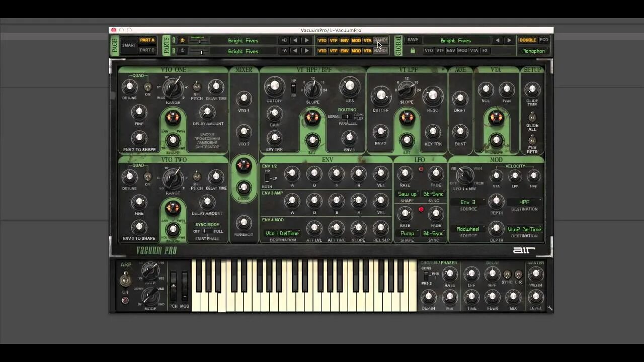Viewport: 644px width, 362px height.
Task: Open MOD HPF destination dropdown
Action: tap(525, 202)
